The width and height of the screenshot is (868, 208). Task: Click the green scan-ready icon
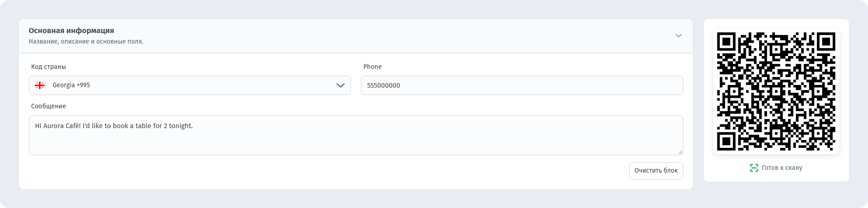tap(754, 168)
